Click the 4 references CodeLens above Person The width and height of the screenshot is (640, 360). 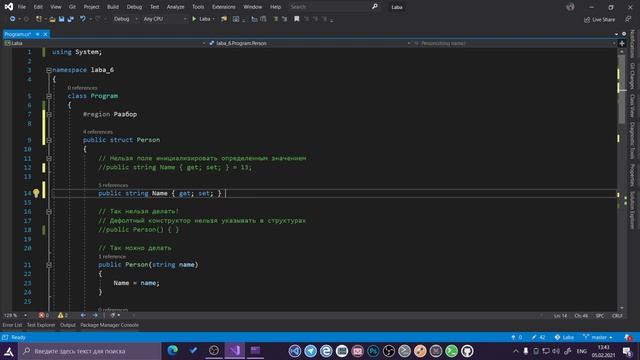98,132
